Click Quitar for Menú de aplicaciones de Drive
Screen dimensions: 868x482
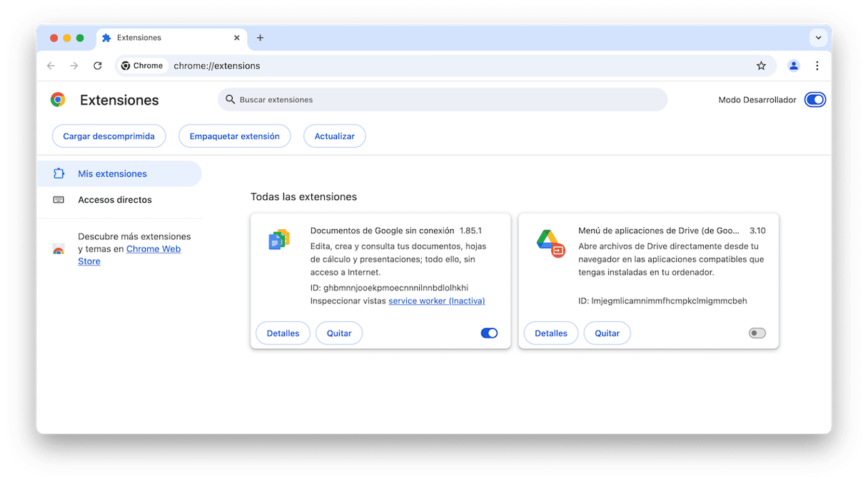(607, 333)
